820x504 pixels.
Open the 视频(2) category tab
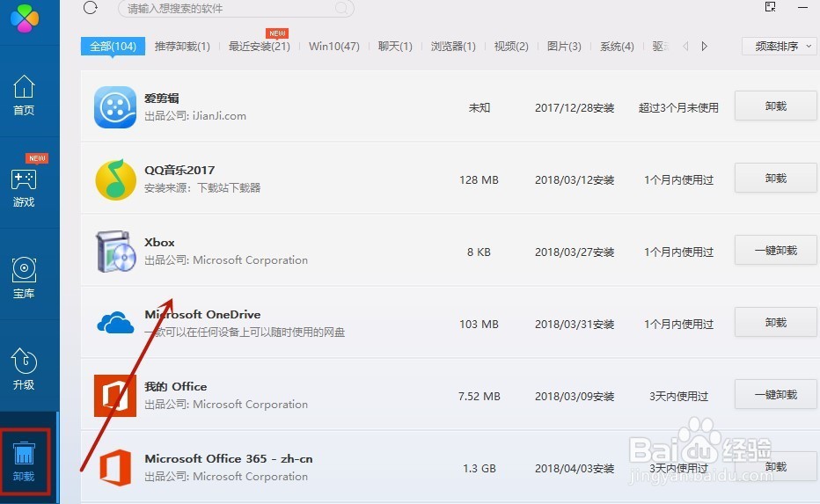point(511,46)
